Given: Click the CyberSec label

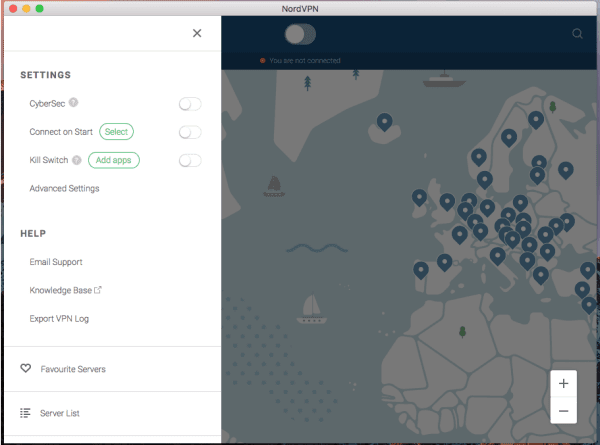Looking at the screenshot, I should (47, 103).
